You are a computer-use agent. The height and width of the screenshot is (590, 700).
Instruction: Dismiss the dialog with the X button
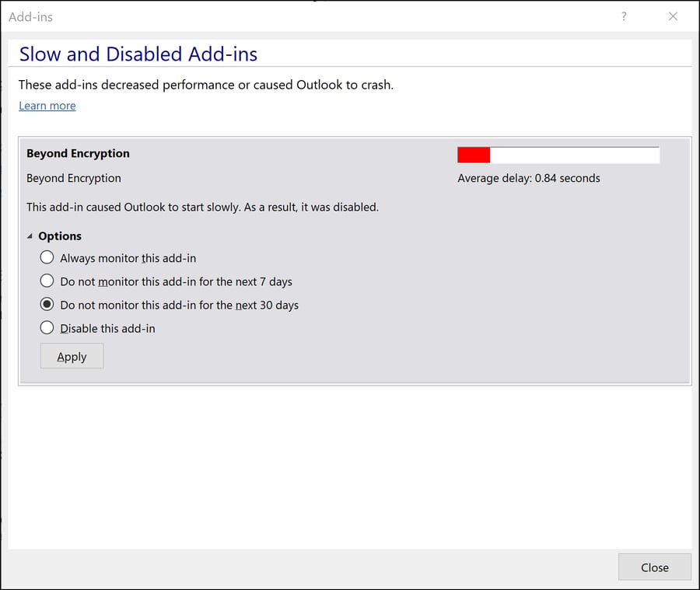[x=673, y=16]
